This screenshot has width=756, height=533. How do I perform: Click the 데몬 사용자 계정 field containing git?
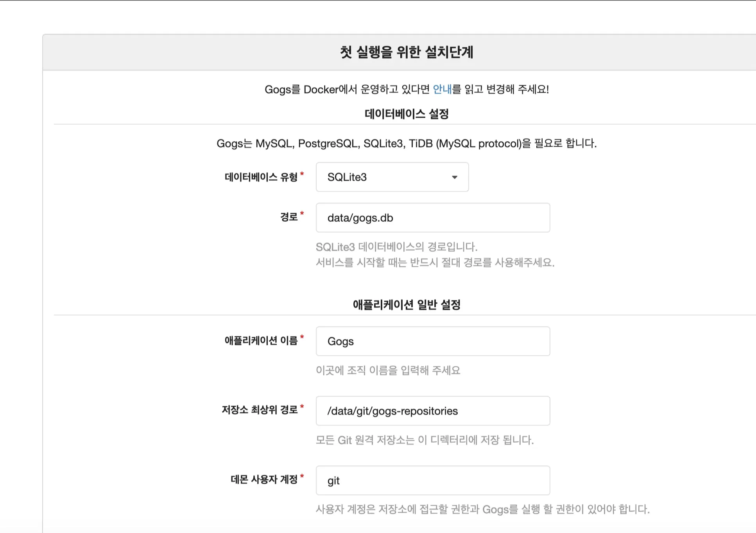(433, 481)
